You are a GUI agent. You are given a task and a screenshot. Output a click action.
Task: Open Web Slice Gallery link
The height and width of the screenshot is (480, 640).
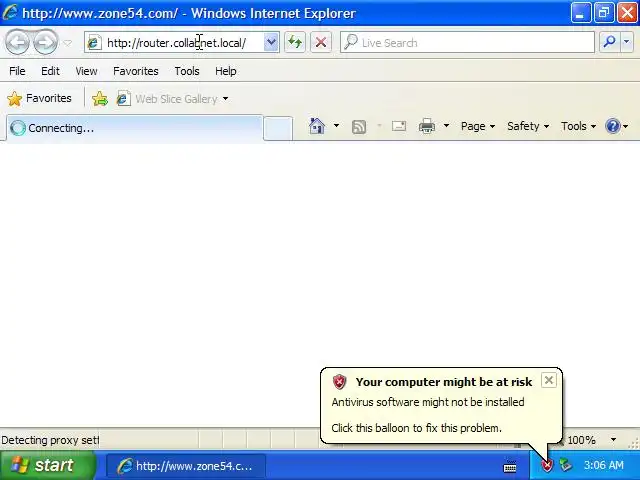pos(167,99)
